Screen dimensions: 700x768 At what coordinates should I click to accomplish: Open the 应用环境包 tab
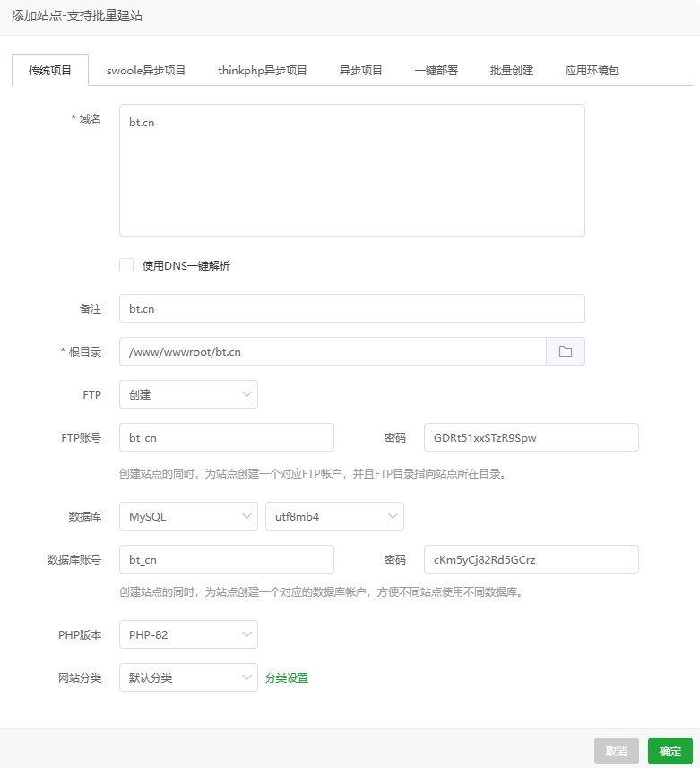pyautogui.click(x=592, y=70)
